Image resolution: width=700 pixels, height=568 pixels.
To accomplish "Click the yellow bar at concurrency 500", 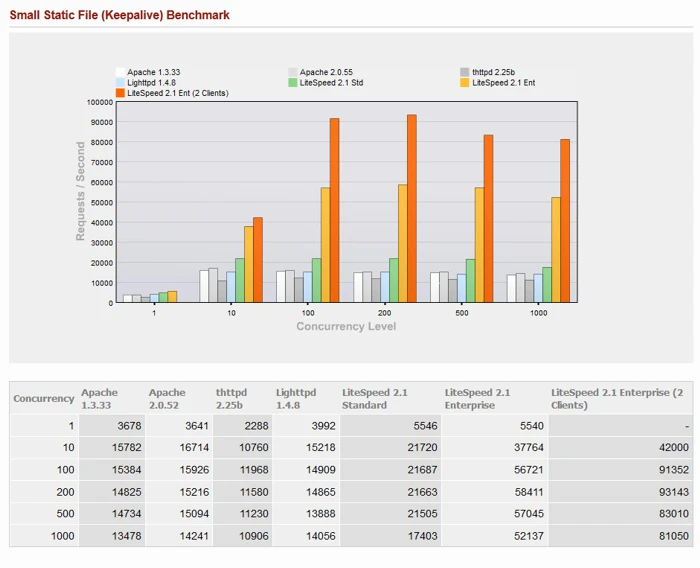I will pos(479,245).
